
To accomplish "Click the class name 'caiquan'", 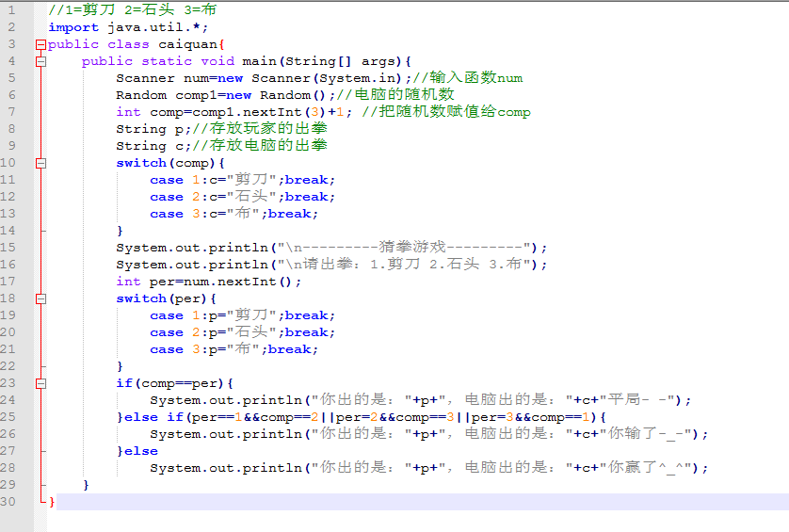I will [188, 44].
